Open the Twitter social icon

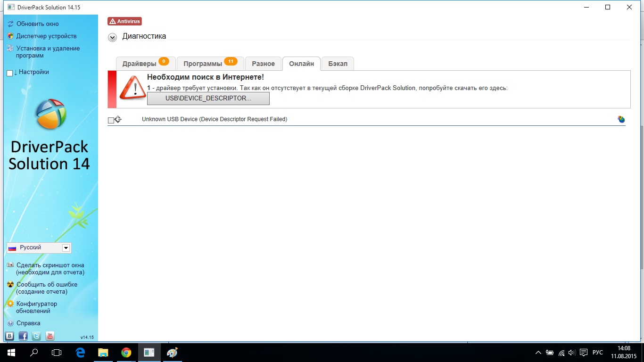pyautogui.click(x=36, y=336)
